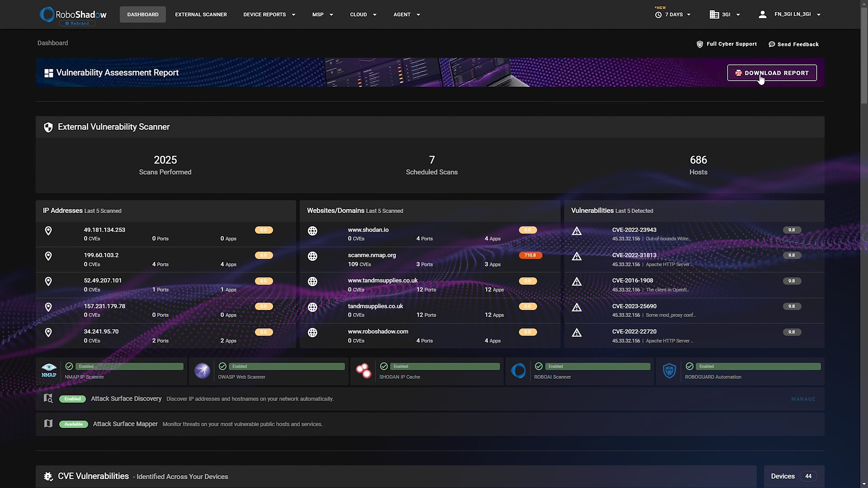Expand the Device Reports dropdown

coord(269,14)
